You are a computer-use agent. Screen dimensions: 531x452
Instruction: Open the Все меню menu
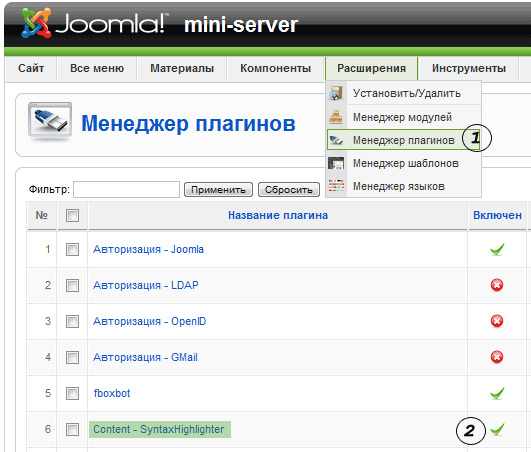click(x=97, y=68)
